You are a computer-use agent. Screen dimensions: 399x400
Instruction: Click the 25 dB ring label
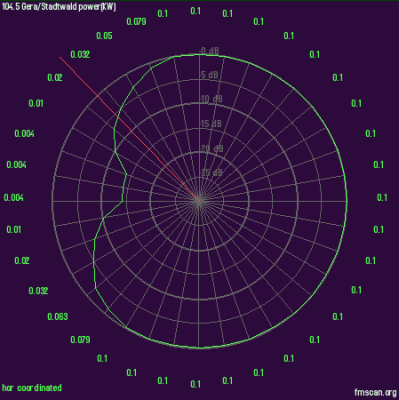click(211, 173)
